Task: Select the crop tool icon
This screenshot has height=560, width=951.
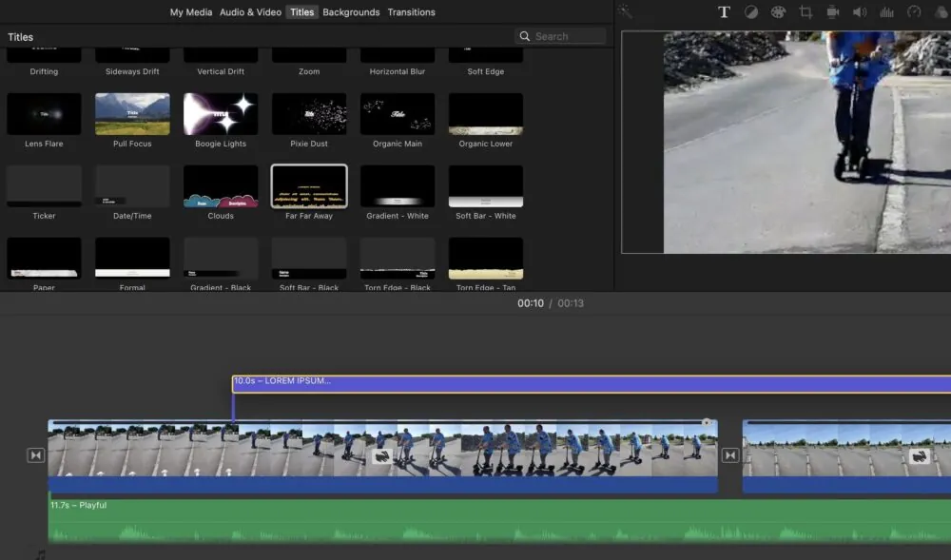Action: (x=805, y=12)
